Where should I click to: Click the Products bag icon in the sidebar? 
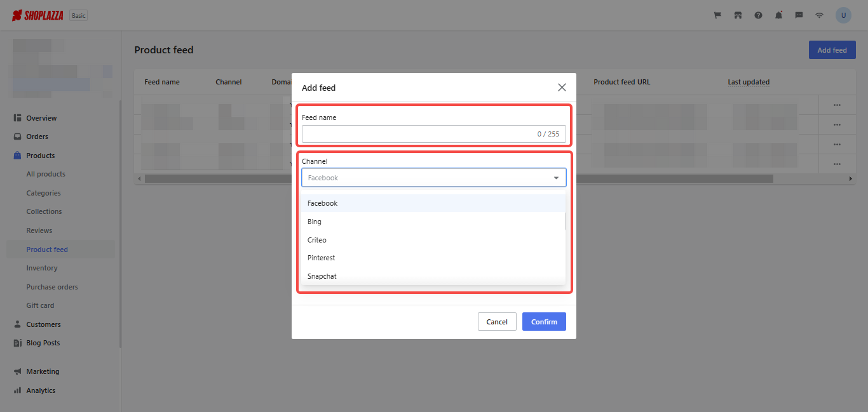18,156
